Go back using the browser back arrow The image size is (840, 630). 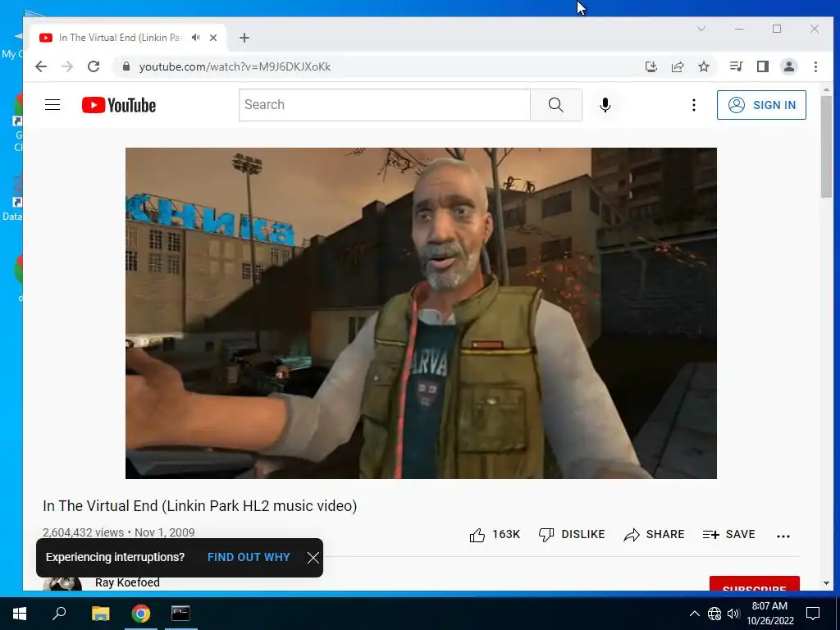point(41,66)
